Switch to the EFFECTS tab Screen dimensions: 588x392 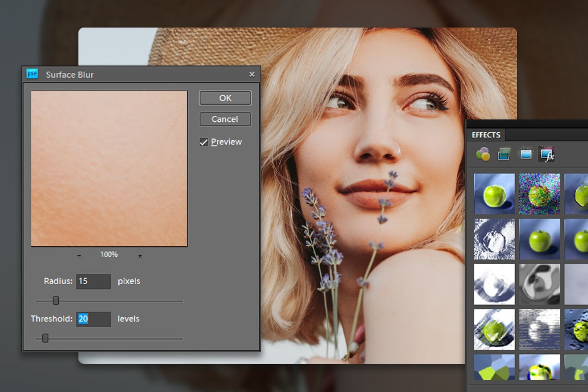pyautogui.click(x=486, y=135)
